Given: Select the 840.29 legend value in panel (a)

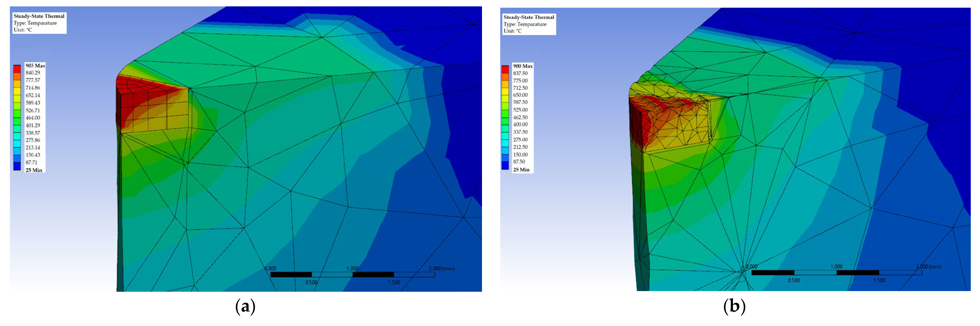Looking at the screenshot, I should point(33,73).
